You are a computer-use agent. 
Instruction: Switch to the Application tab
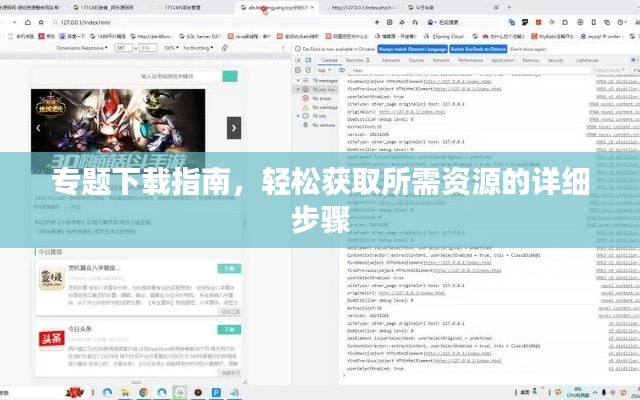click(x=502, y=60)
